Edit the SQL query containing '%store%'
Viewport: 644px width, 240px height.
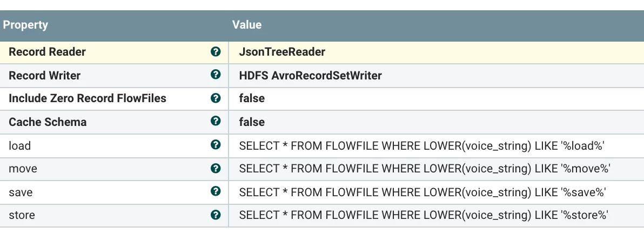[x=424, y=215]
